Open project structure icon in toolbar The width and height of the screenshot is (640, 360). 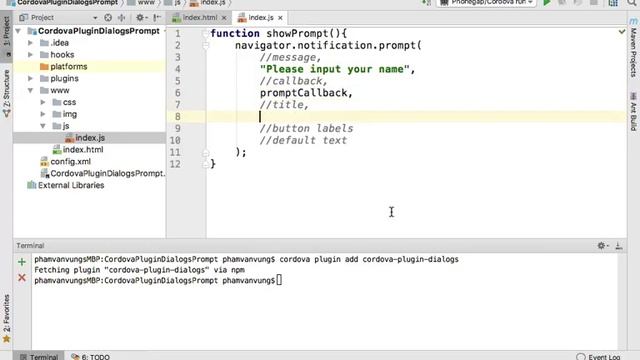point(613,2)
